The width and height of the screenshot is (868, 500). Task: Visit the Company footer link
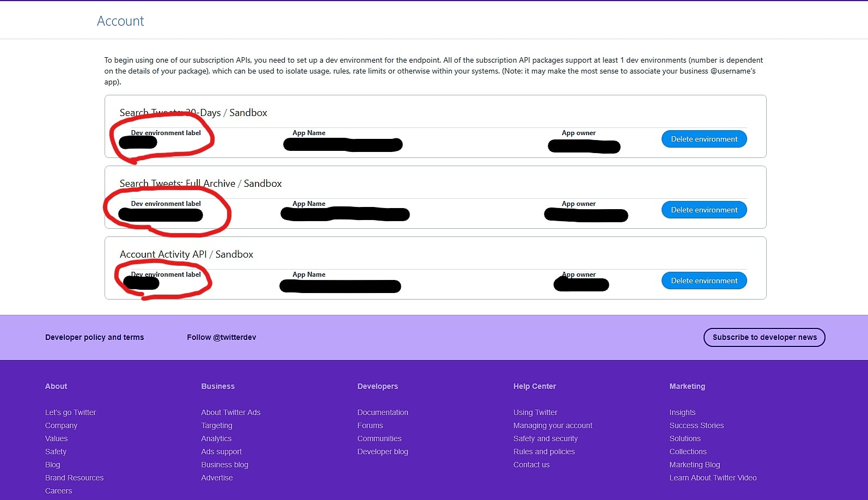pyautogui.click(x=62, y=425)
